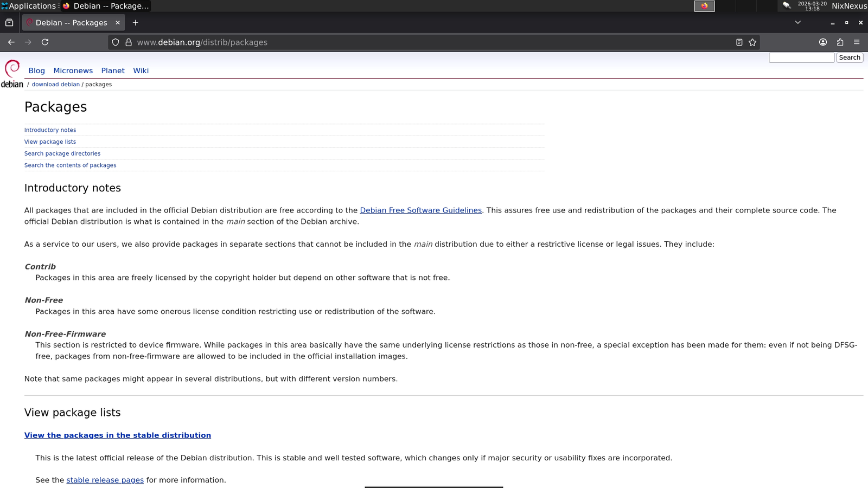Click the Packages page heading

(55, 107)
